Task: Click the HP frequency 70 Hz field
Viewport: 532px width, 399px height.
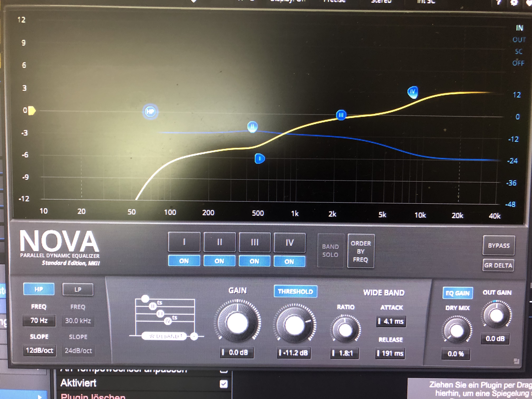Action: [x=39, y=321]
